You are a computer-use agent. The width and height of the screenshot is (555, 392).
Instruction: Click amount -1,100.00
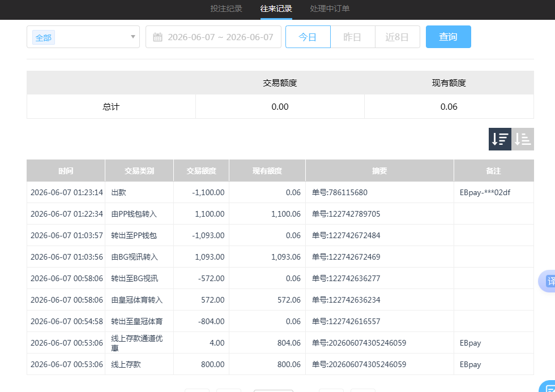point(208,192)
